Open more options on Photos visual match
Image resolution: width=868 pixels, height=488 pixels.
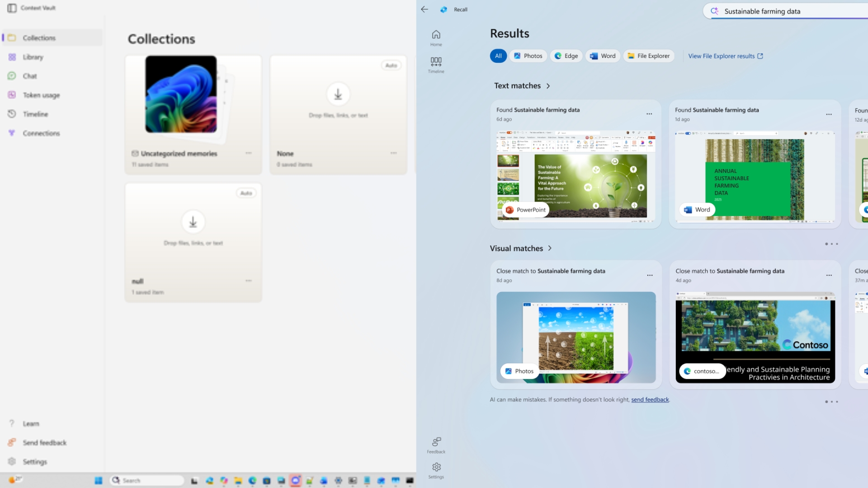click(650, 275)
